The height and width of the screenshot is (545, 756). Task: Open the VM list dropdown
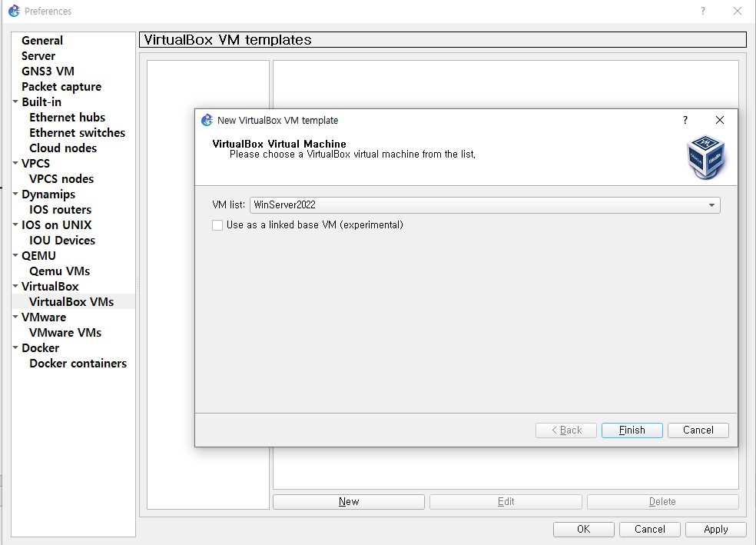tap(485, 205)
